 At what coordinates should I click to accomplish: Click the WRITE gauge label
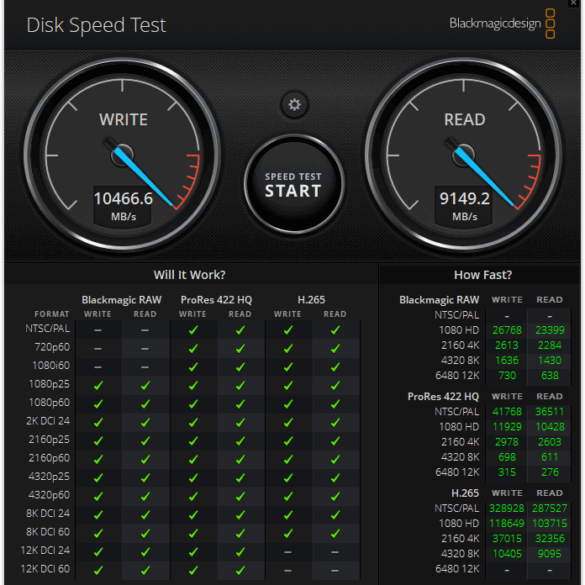[123, 120]
